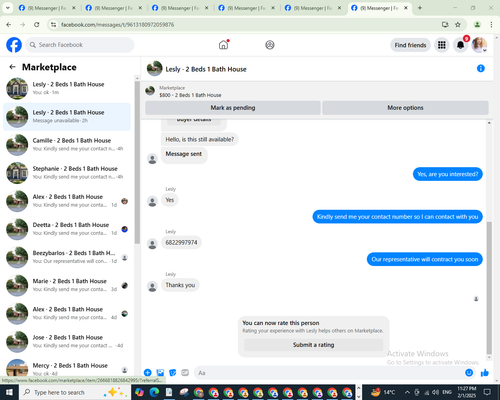Image resolution: width=500 pixels, height=400 pixels.
Task: Click the conversation information icon
Action: click(x=481, y=68)
